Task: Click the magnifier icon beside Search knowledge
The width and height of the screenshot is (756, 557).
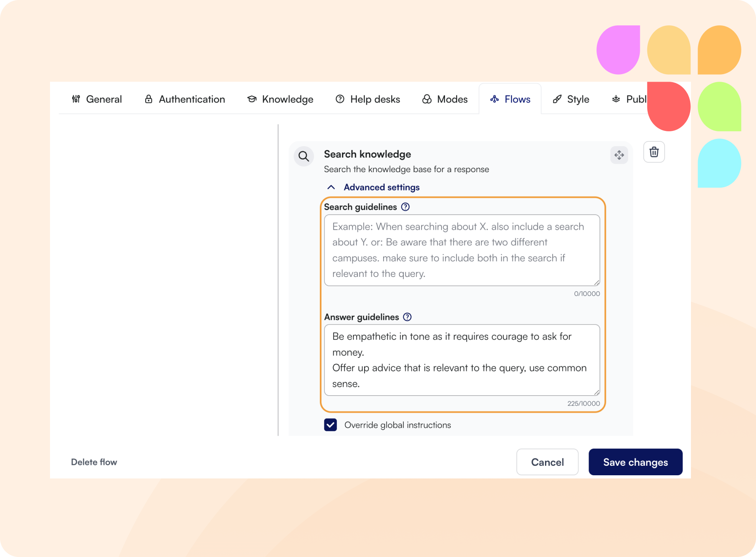Action: 304,156
